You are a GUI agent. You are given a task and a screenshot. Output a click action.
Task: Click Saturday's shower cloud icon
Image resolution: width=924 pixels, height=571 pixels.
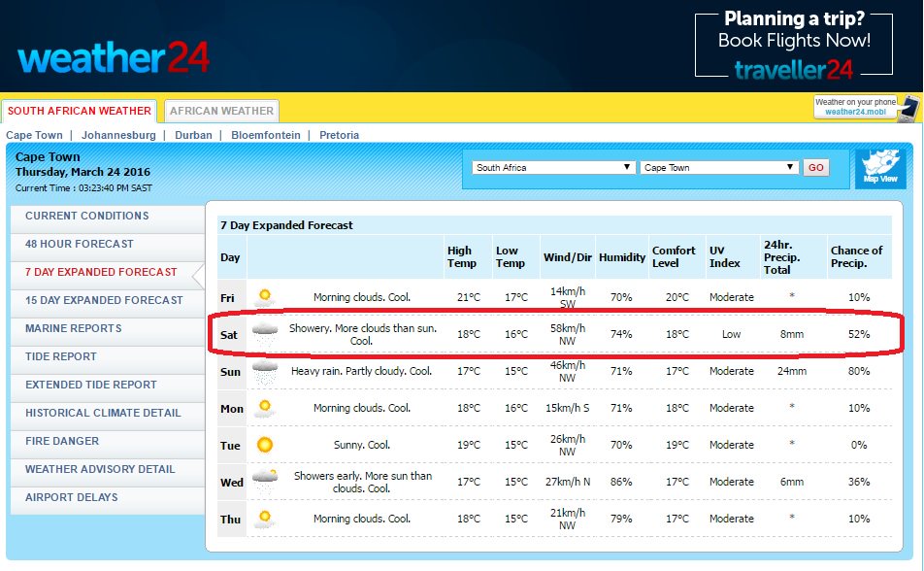pyautogui.click(x=265, y=334)
